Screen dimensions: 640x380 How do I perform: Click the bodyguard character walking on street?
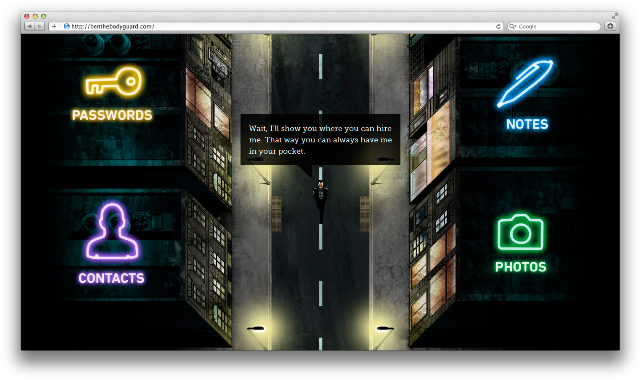(321, 201)
